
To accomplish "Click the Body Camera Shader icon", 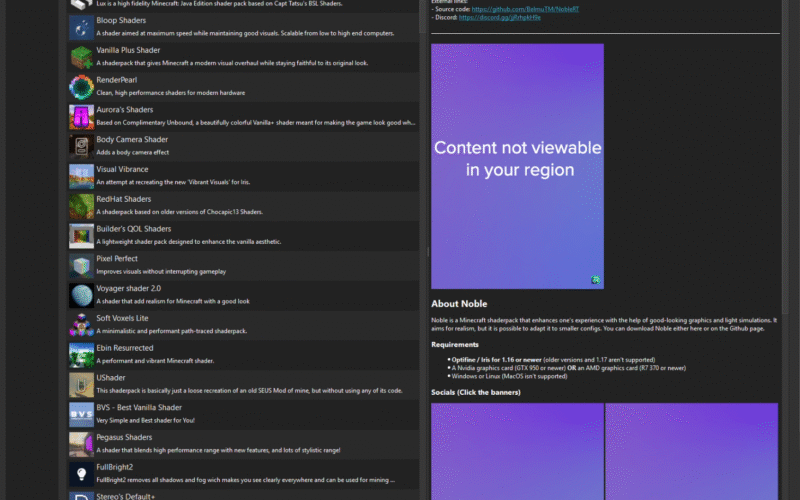I will [81, 147].
